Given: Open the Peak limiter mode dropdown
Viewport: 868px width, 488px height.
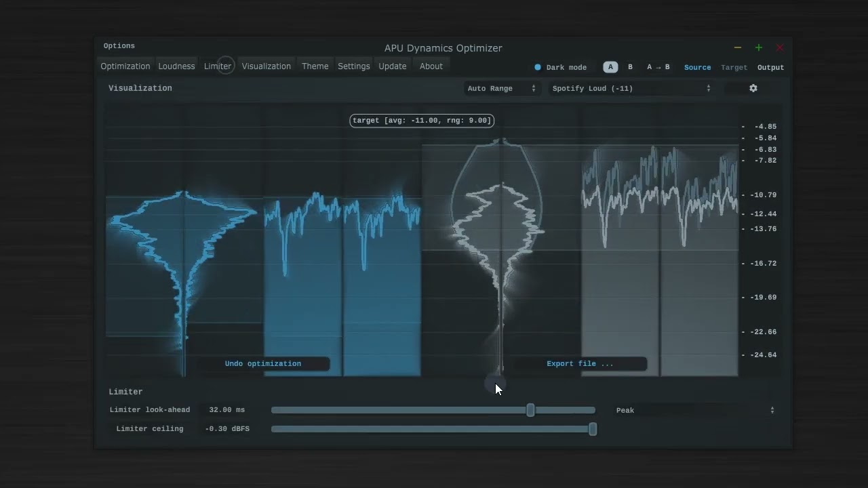Looking at the screenshot, I should pos(695,410).
